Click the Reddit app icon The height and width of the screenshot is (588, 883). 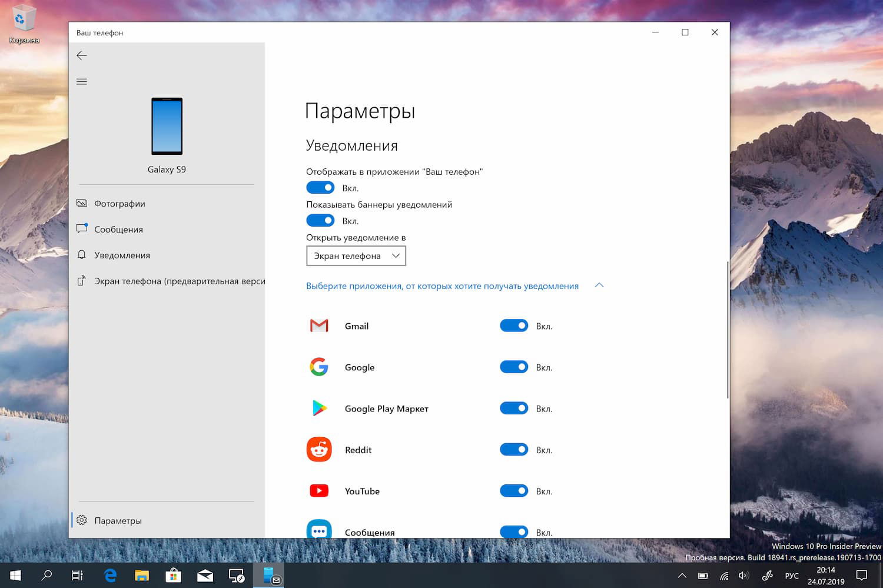(319, 449)
